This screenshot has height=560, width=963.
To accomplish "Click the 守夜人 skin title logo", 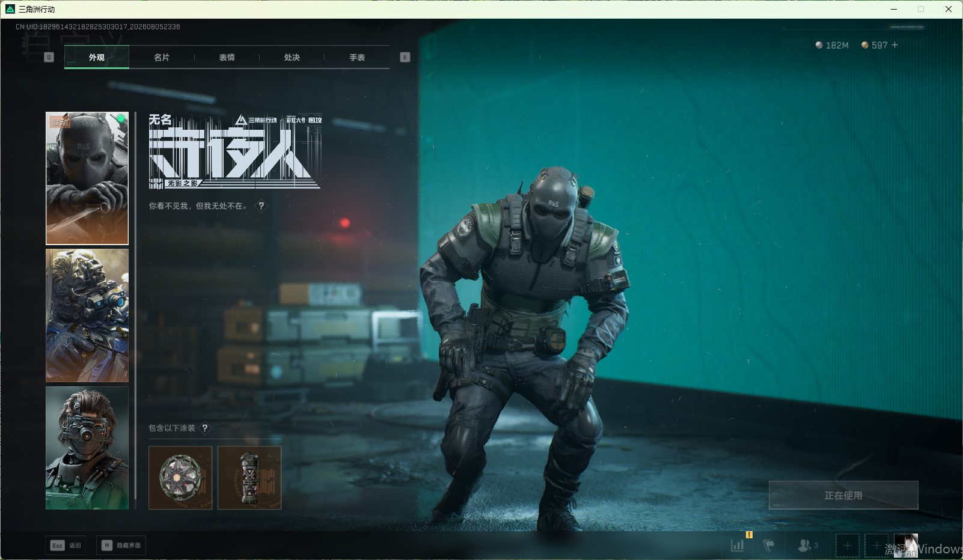I will (235, 151).
